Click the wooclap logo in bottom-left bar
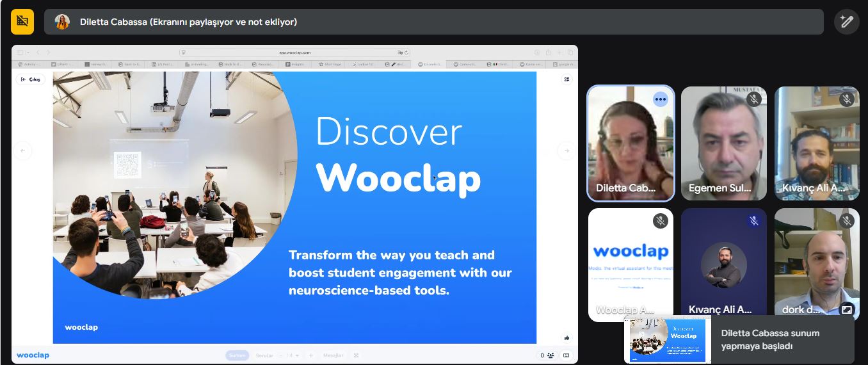Viewport: 868px width, 365px height. (33, 355)
